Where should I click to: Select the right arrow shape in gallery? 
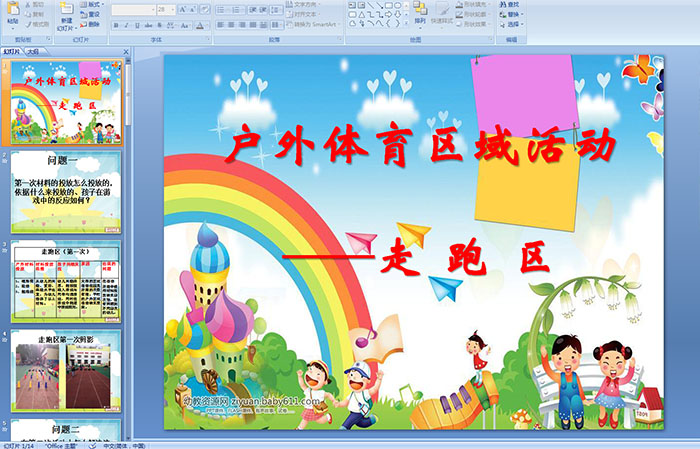coord(388,14)
